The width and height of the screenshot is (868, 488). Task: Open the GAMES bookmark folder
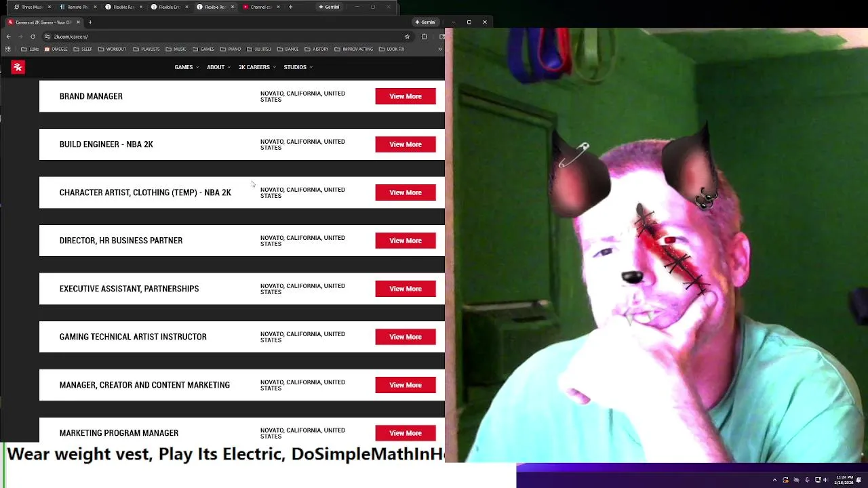[x=203, y=49]
